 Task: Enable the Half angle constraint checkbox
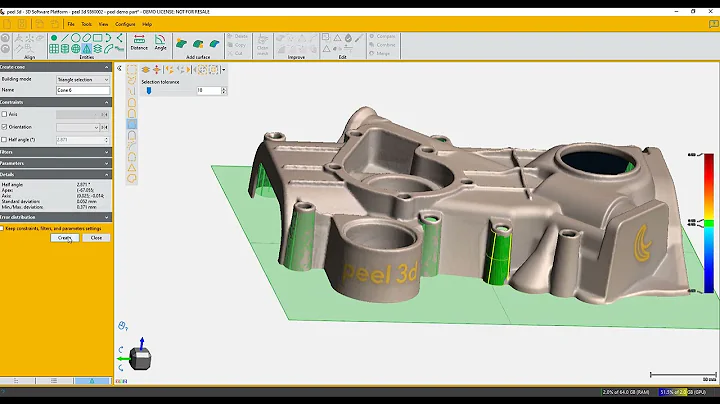click(4, 140)
